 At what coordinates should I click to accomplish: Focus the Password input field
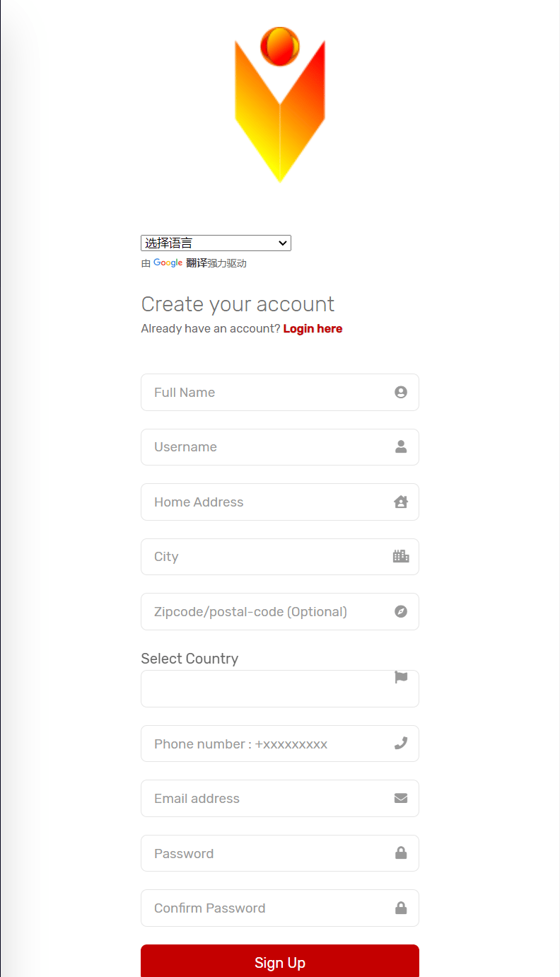coord(280,853)
